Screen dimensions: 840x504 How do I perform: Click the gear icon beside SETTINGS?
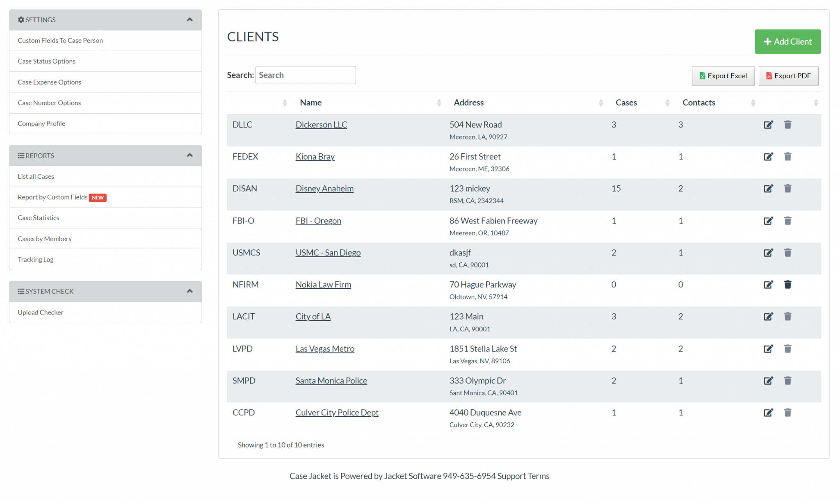[x=20, y=19]
